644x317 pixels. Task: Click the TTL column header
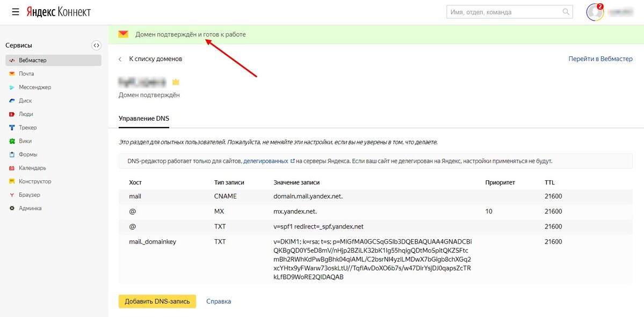click(549, 182)
